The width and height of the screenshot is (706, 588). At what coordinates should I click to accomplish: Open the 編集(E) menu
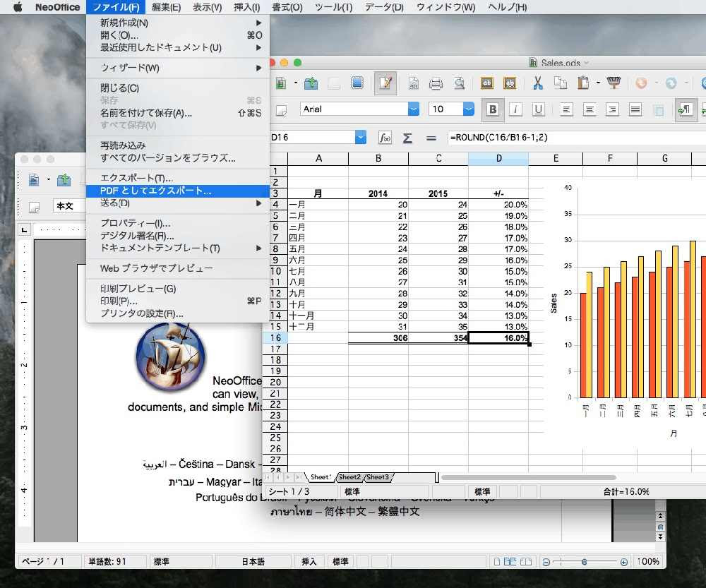point(166,7)
